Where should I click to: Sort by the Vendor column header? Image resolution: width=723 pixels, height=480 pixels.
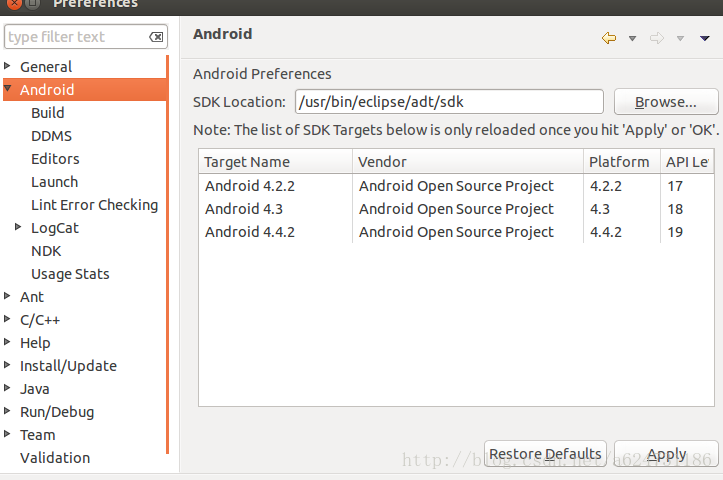click(x=468, y=162)
